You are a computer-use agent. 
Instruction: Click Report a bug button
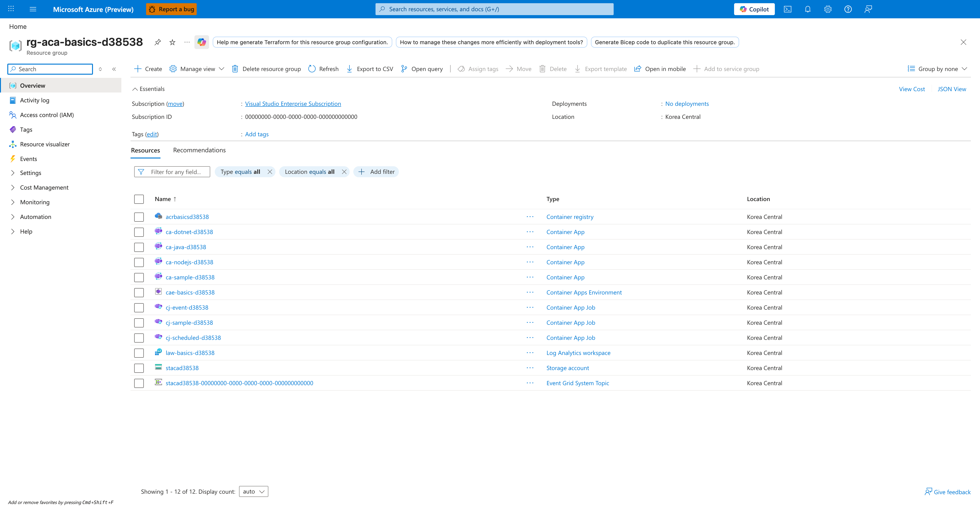(171, 9)
